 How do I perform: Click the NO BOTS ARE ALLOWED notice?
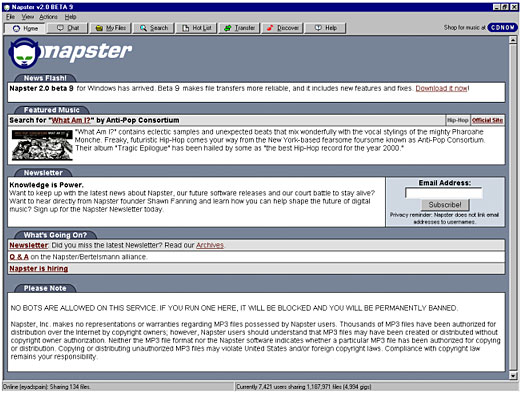tap(234, 308)
